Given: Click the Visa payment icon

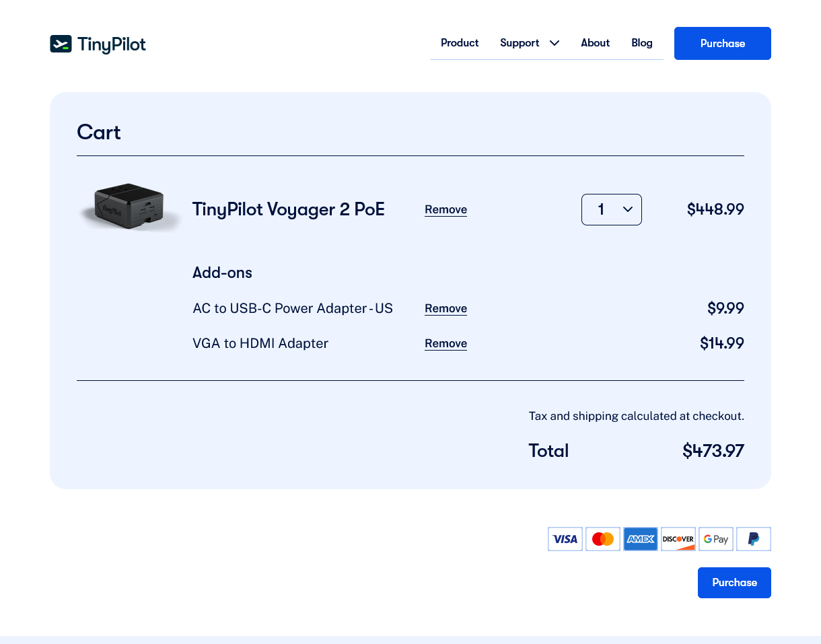Looking at the screenshot, I should (565, 539).
